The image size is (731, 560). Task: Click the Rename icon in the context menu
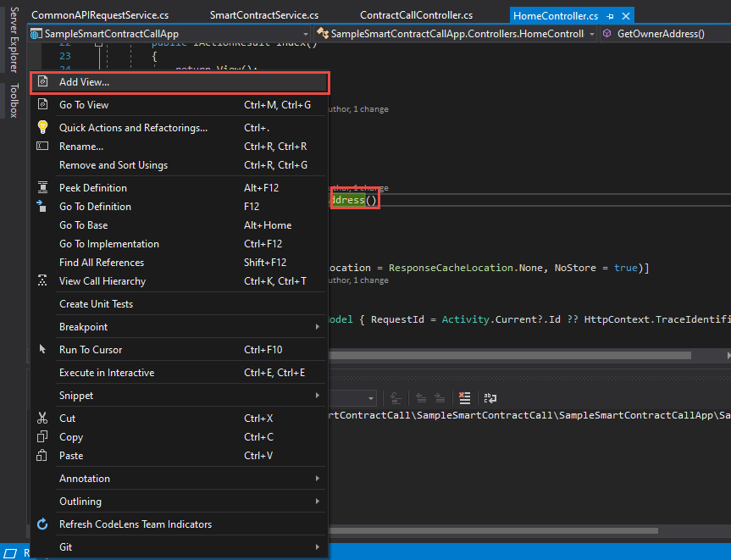(x=42, y=146)
